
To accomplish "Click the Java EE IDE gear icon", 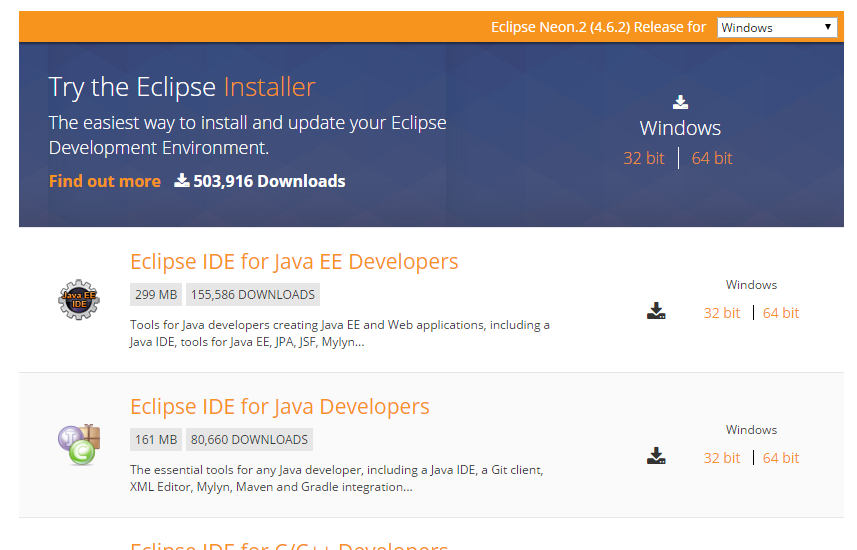I will (79, 300).
